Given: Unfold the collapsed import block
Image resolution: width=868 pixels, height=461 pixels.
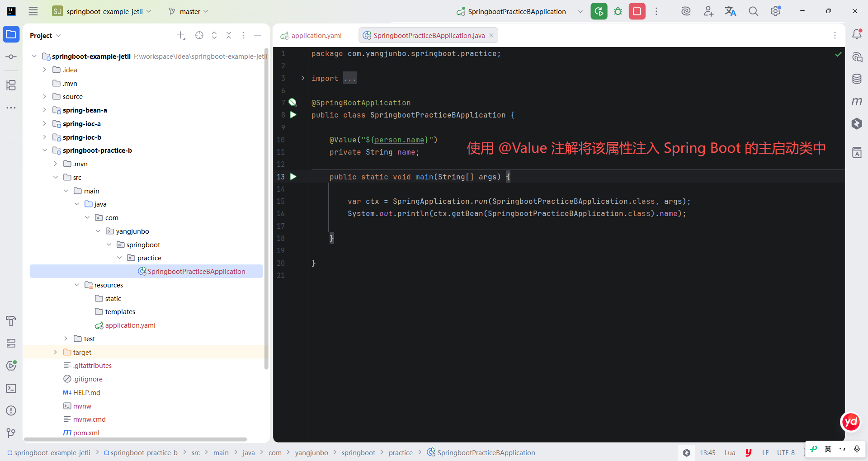Looking at the screenshot, I should click(303, 78).
